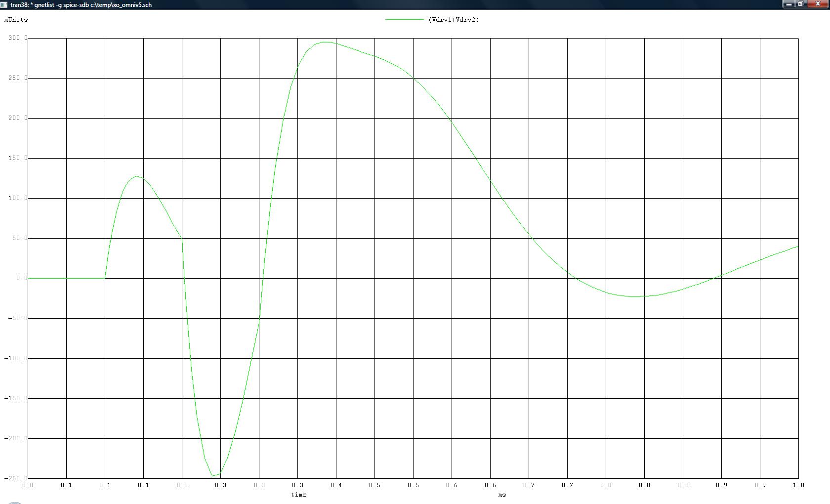The height and width of the screenshot is (504, 830).
Task: Click the '-100.0' y-axis tick label
Action: tap(16, 358)
